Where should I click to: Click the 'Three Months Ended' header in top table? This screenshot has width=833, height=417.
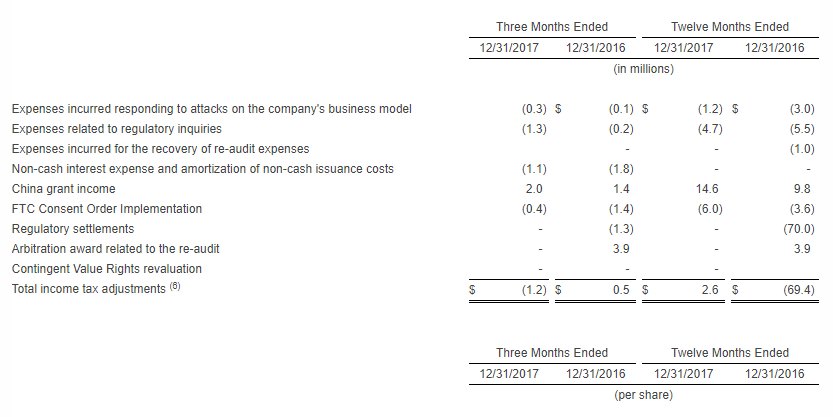pos(552,27)
